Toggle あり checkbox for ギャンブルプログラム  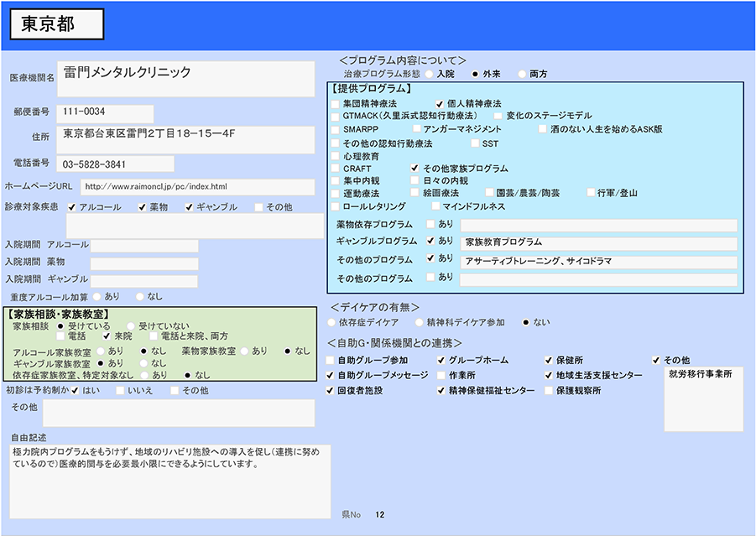[430, 242]
